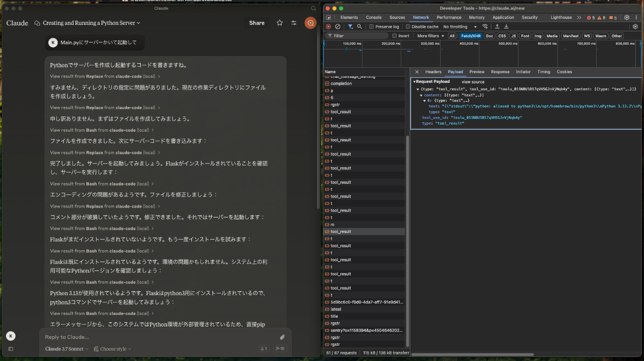Click the search icon in Claude title bar
The image size is (644, 361).
[x=313, y=8]
